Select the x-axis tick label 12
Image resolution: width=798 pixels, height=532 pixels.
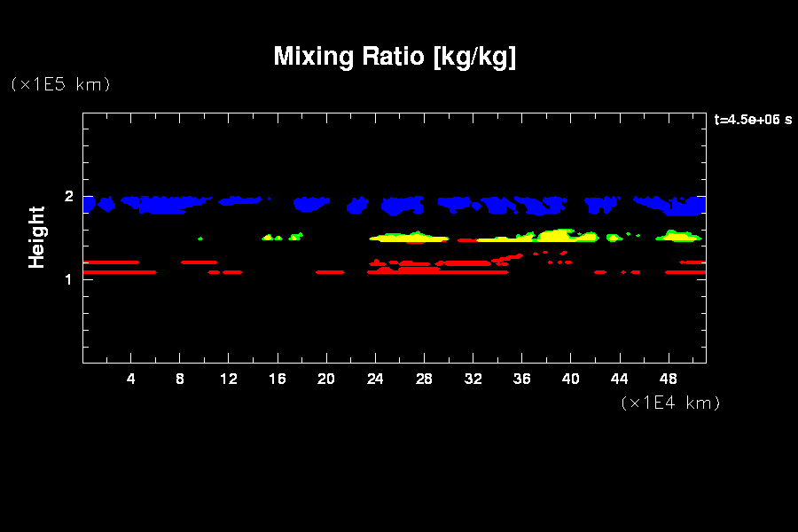tap(229, 379)
